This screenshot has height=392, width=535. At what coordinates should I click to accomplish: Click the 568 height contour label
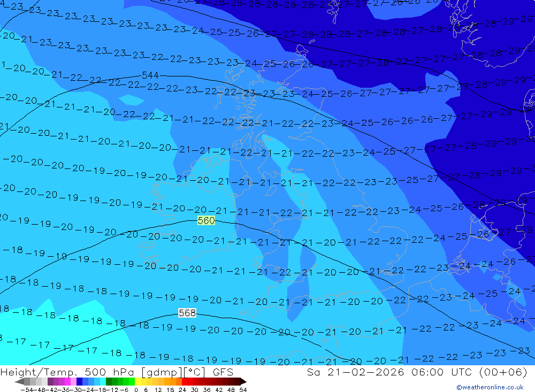coord(187,313)
